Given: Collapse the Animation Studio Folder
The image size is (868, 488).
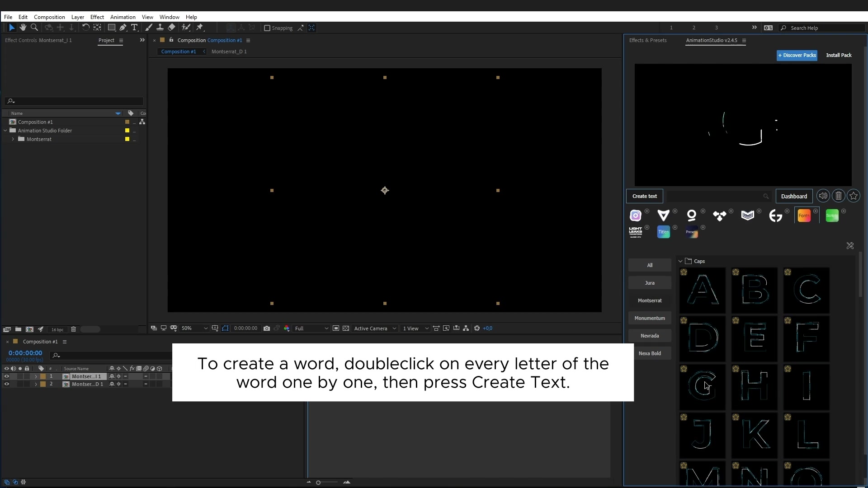Looking at the screenshot, I should [5, 131].
